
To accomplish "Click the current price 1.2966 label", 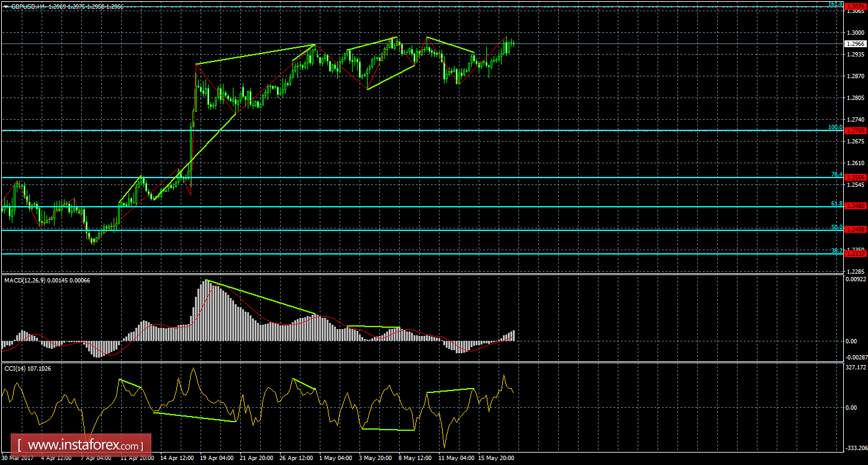I will coord(854,43).
